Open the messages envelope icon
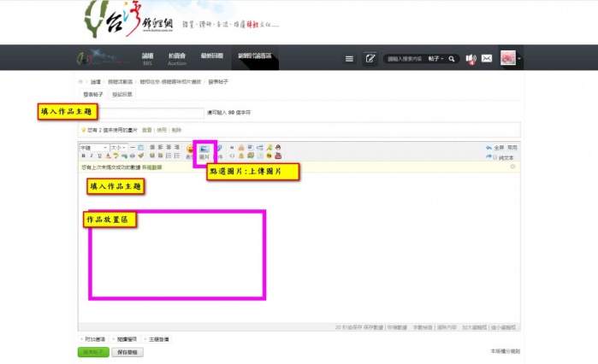 click(487, 58)
